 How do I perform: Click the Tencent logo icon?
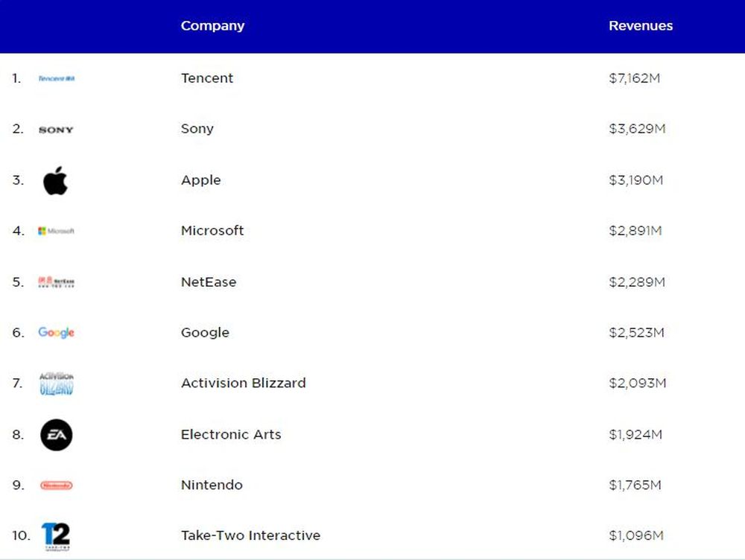tap(57, 78)
